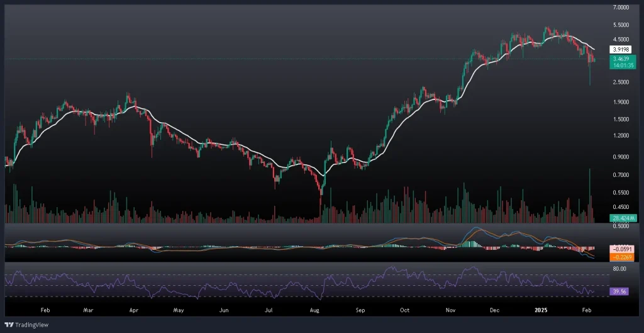Click the 1.5000 price scale level
Image resolution: width=644 pixels, height=333 pixels.
coord(621,119)
